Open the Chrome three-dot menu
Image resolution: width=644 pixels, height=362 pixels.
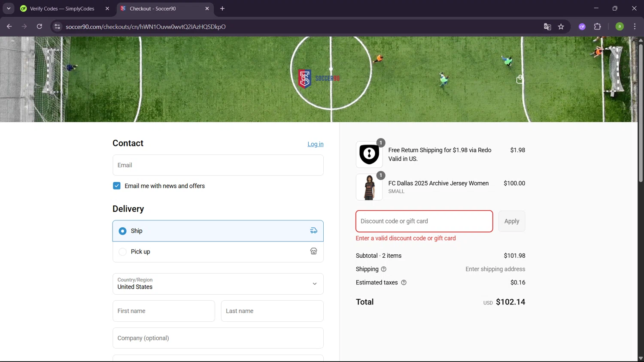tap(635, 27)
